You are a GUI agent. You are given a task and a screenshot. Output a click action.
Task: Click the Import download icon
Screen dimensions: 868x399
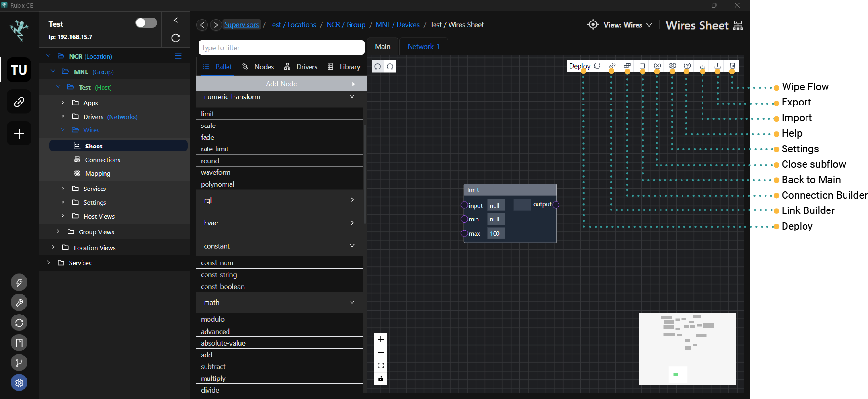pos(703,66)
